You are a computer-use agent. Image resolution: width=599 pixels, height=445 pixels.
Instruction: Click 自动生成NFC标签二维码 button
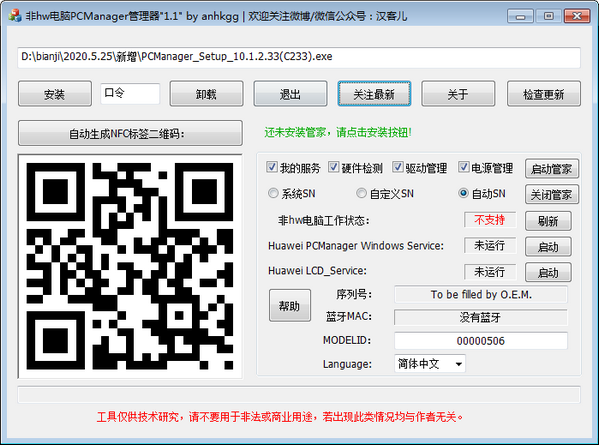pos(130,133)
